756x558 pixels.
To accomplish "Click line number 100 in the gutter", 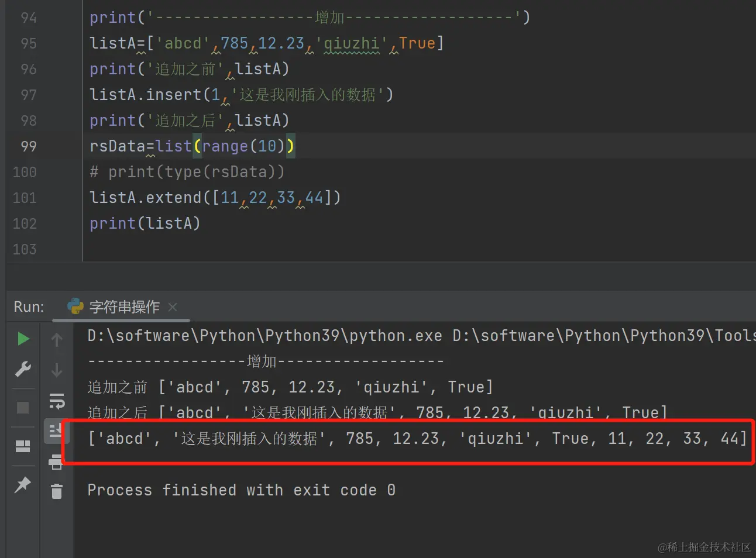I will [25, 172].
